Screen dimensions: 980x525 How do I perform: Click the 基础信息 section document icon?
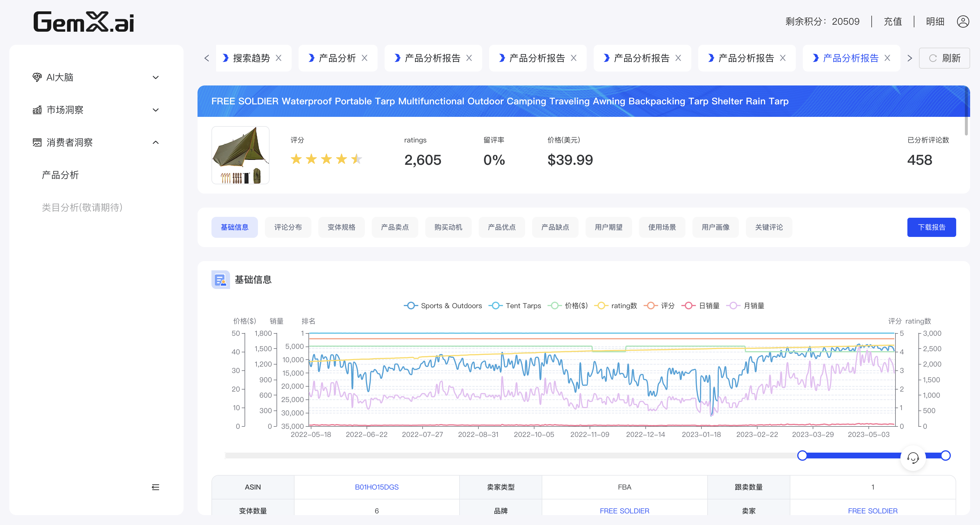[x=221, y=280]
